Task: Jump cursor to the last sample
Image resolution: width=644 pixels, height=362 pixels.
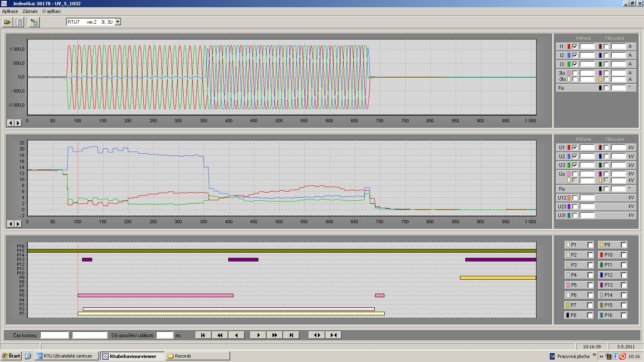Action: click(x=291, y=335)
